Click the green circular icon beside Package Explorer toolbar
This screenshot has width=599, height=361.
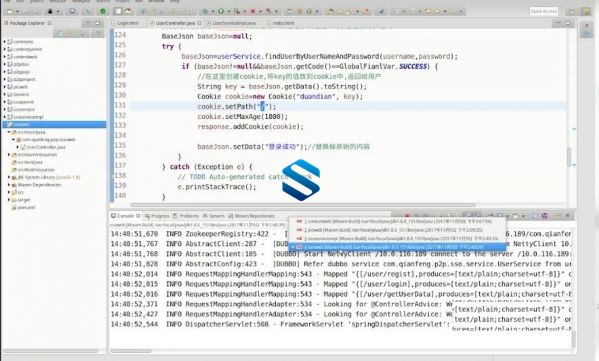103,11
